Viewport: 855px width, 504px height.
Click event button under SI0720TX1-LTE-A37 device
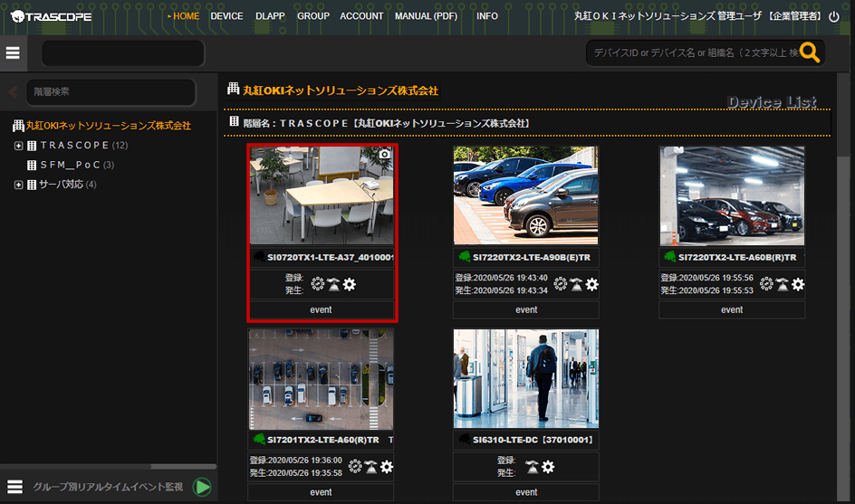(x=321, y=309)
